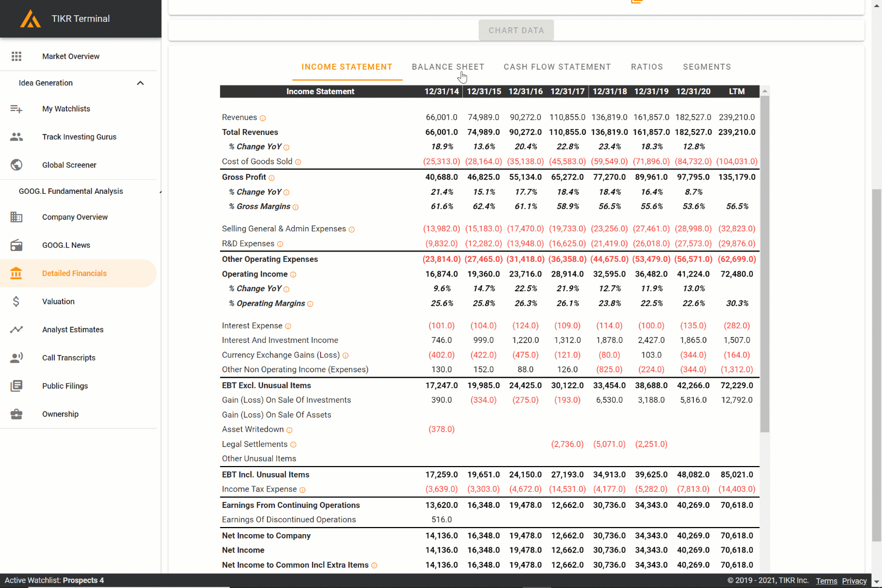This screenshot has width=882, height=588.
Task: Click the page vertical scrollbar thumb
Action: pyautogui.click(x=877, y=365)
